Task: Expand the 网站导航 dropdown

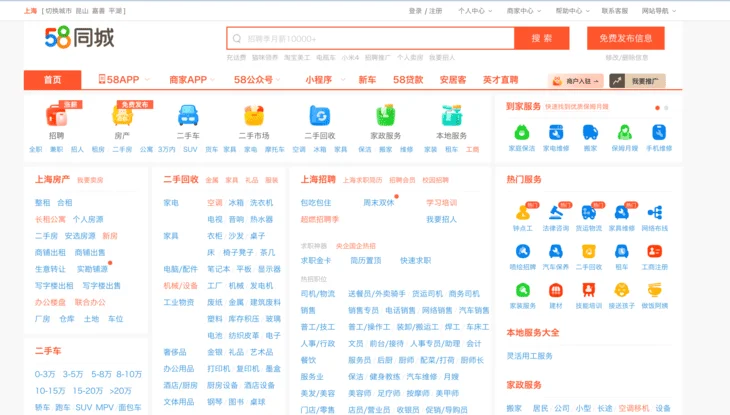Action: click(x=659, y=11)
